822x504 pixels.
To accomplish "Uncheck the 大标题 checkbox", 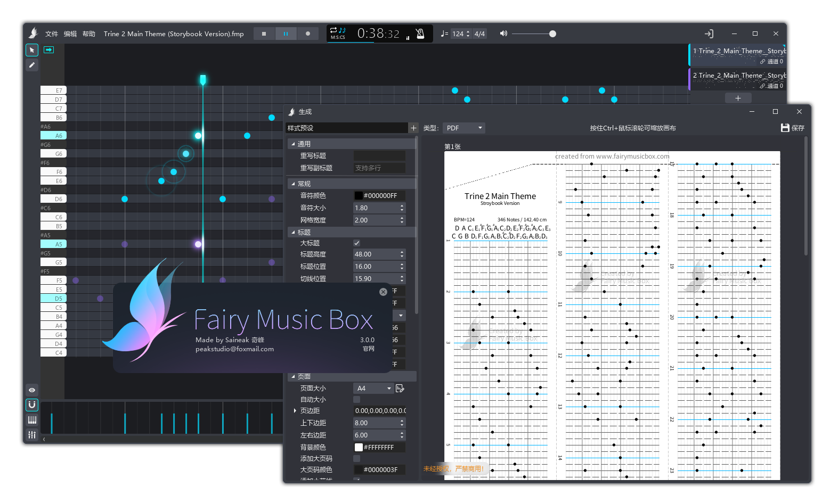I will tap(357, 243).
